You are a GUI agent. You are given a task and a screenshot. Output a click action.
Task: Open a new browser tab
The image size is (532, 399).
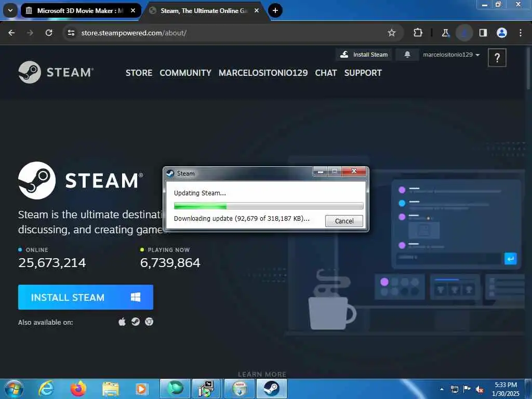click(275, 10)
